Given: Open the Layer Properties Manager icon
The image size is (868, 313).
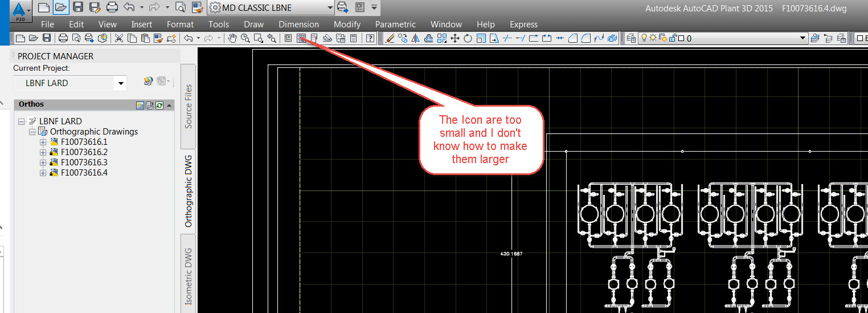Looking at the screenshot, I should [632, 38].
